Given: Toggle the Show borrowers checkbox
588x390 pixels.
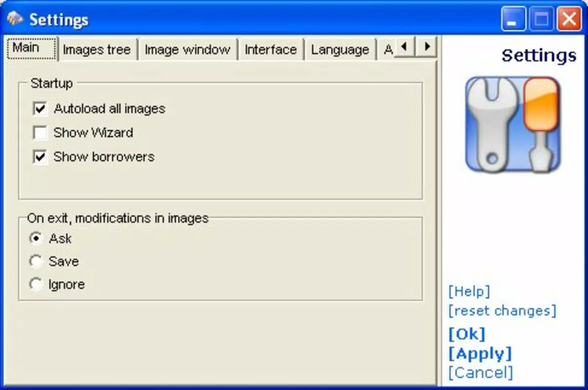Looking at the screenshot, I should (40, 157).
